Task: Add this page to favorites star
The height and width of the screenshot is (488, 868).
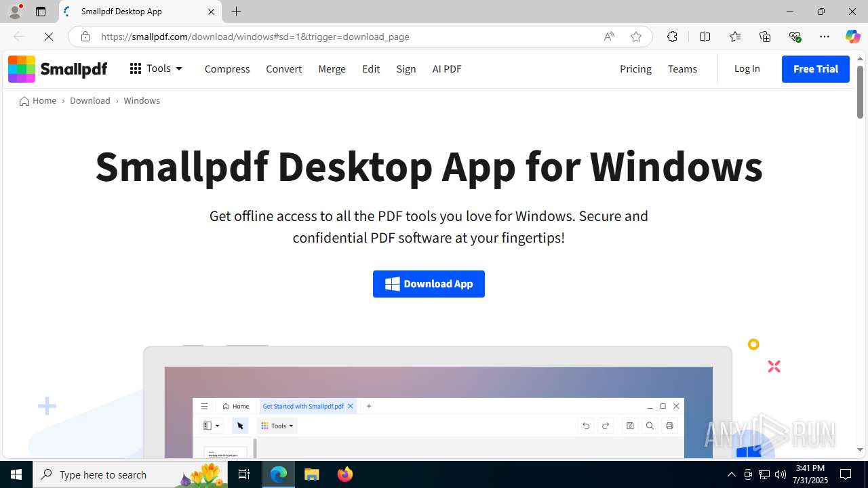Action: (x=635, y=37)
